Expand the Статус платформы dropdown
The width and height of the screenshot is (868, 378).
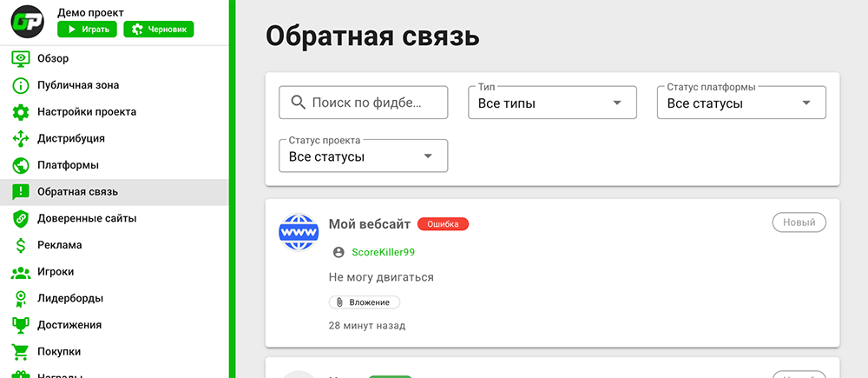pyautogui.click(x=741, y=103)
